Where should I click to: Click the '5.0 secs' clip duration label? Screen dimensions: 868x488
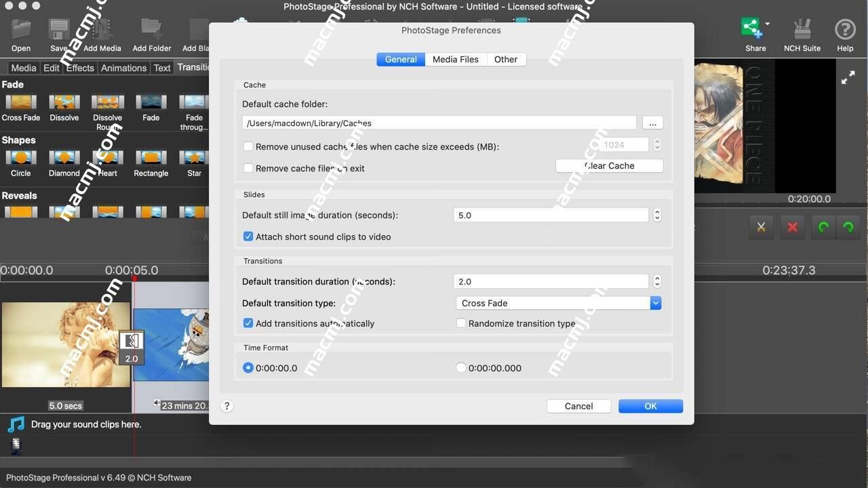[x=65, y=405]
